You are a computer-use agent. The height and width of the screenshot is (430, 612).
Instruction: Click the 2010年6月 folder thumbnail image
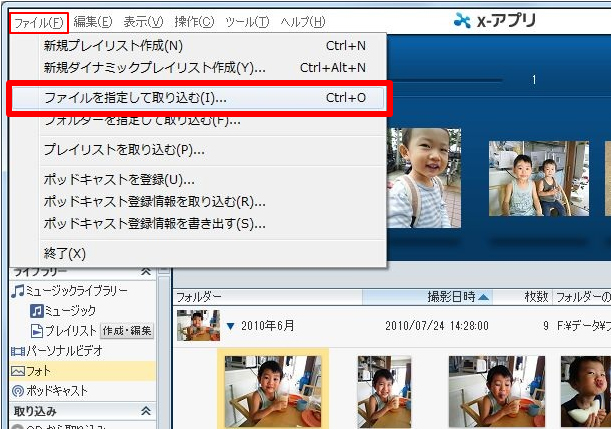[196, 325]
